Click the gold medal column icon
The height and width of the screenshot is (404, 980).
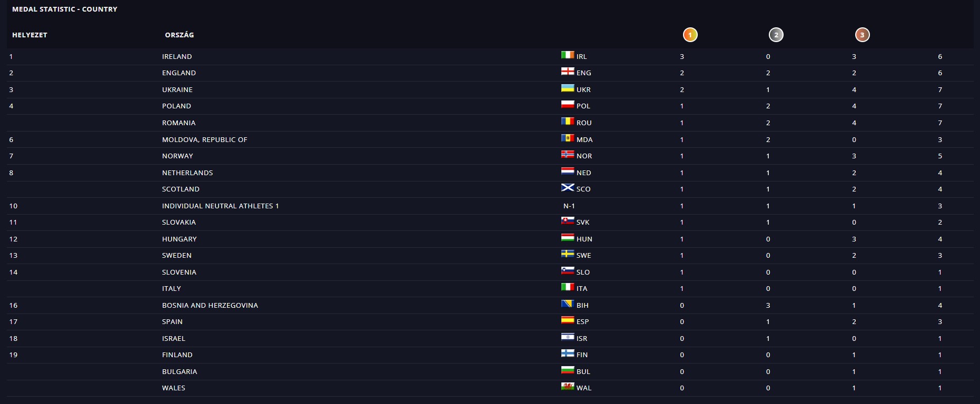tap(690, 35)
